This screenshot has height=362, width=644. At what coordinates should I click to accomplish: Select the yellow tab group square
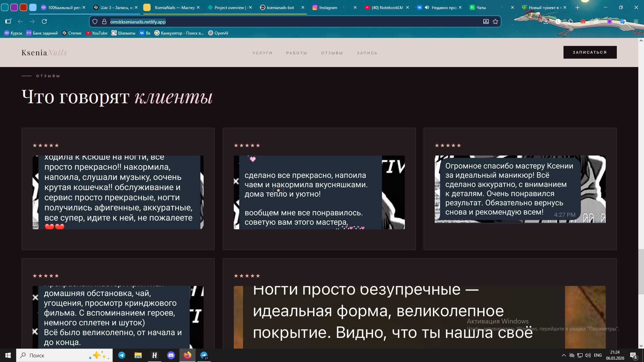tap(147, 7)
